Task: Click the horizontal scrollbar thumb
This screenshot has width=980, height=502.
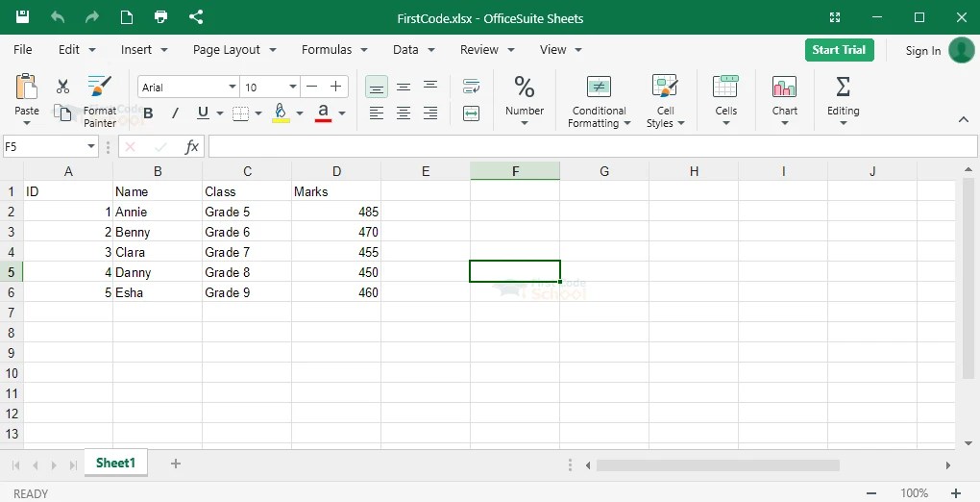Action: (718, 465)
